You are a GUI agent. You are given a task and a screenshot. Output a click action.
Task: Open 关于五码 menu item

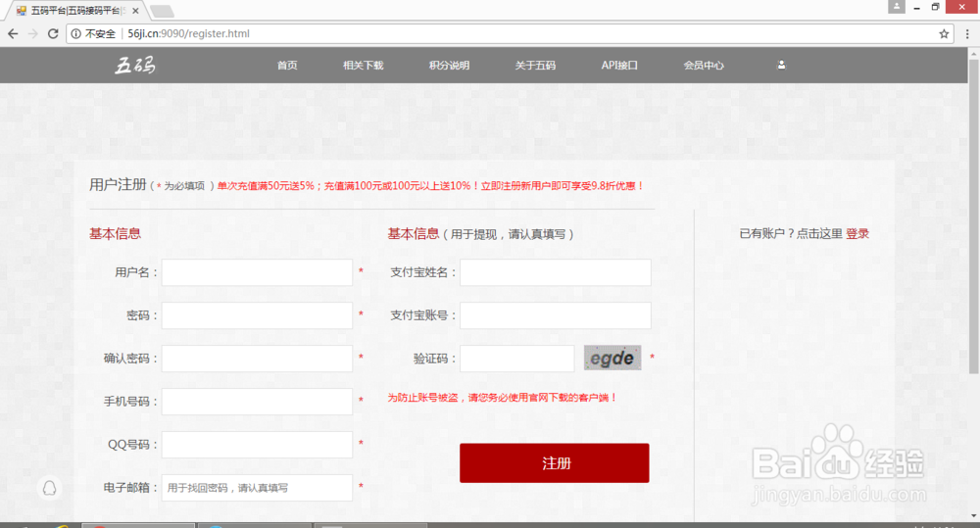point(535,65)
